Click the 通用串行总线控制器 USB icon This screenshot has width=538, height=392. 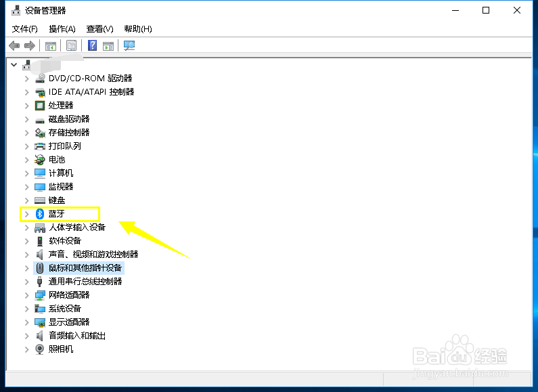[x=40, y=282]
